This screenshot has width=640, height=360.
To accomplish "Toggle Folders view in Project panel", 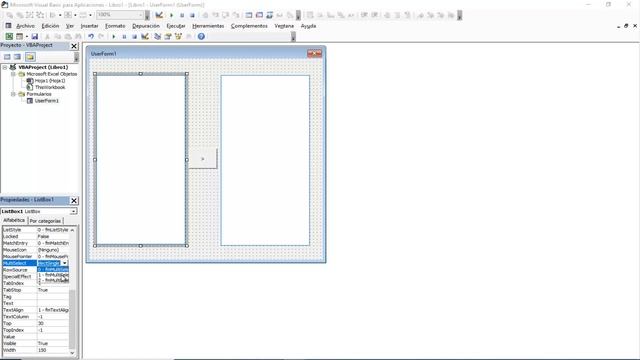I will coord(30,57).
